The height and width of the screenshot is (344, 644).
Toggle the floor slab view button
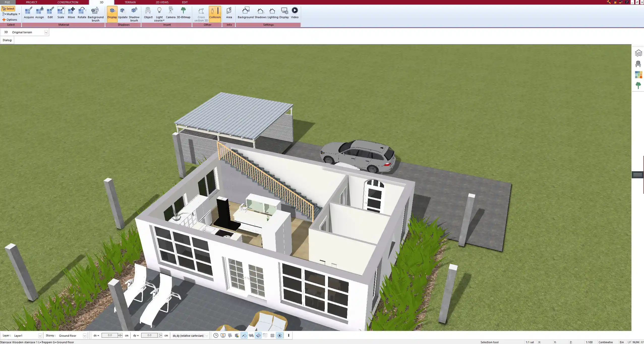[258, 335]
